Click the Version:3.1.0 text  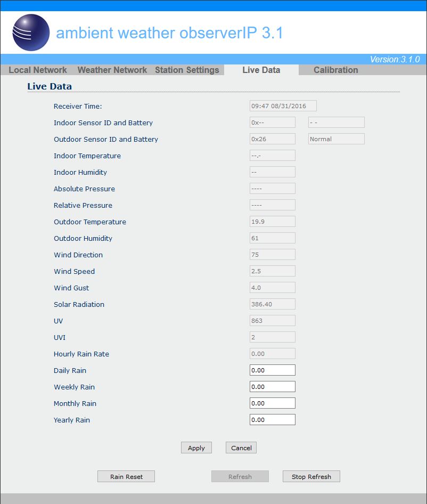point(395,59)
